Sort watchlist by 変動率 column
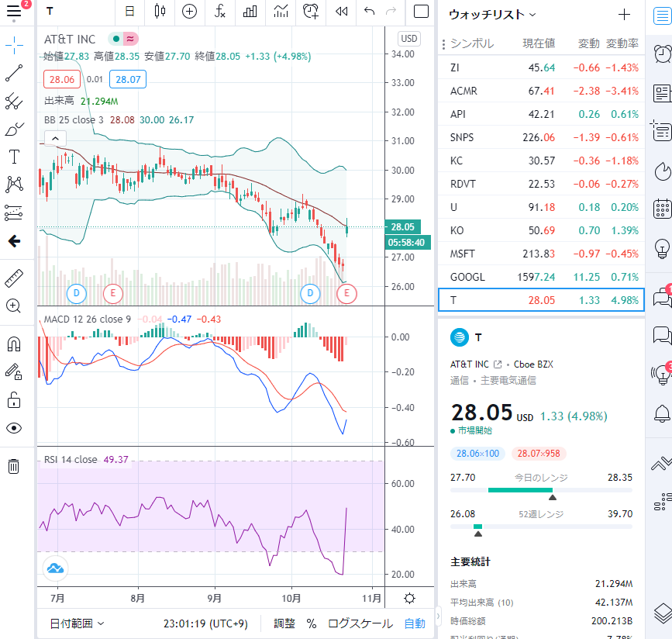The height and width of the screenshot is (639, 672). point(622,43)
